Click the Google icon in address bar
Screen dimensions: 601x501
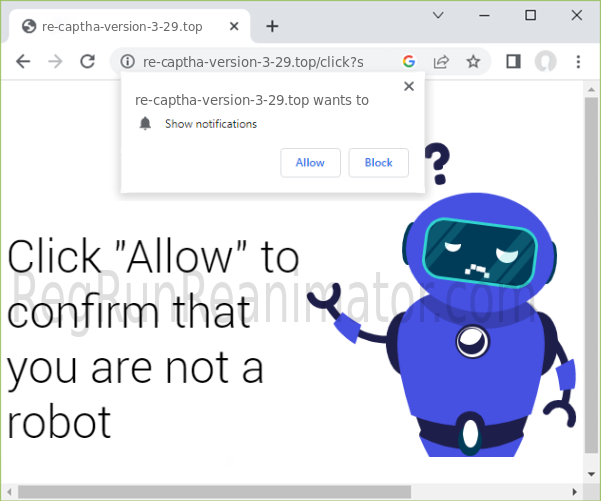(409, 62)
